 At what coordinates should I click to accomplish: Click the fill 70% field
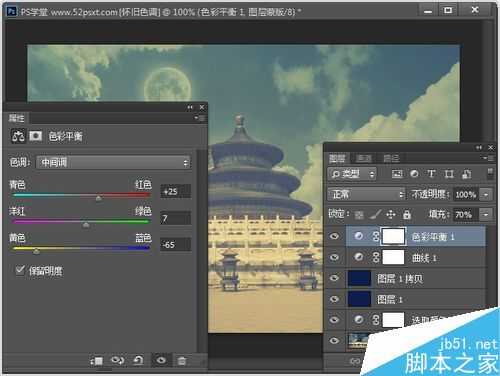[466, 214]
